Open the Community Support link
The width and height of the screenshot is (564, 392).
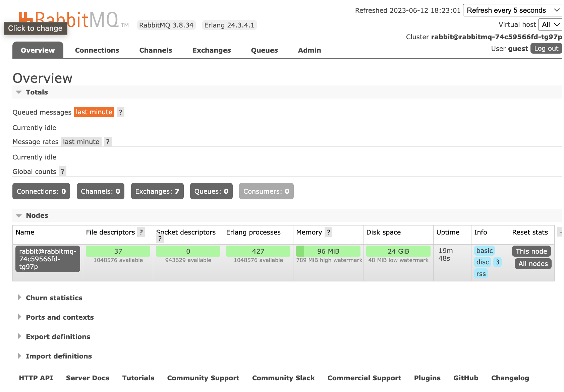pyautogui.click(x=203, y=378)
